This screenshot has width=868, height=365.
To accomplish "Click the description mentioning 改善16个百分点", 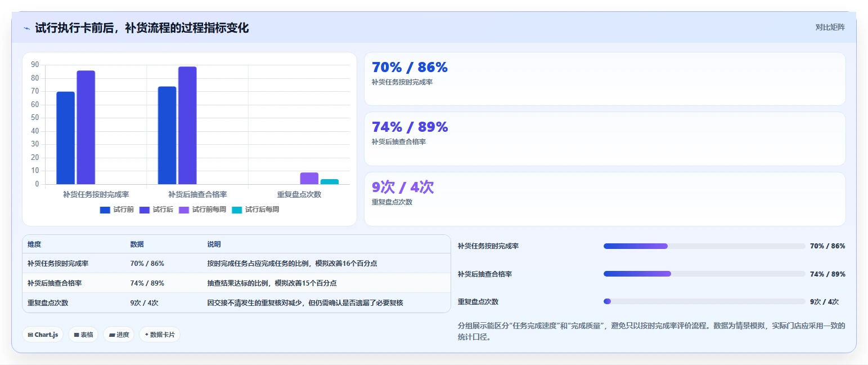I will [292, 263].
